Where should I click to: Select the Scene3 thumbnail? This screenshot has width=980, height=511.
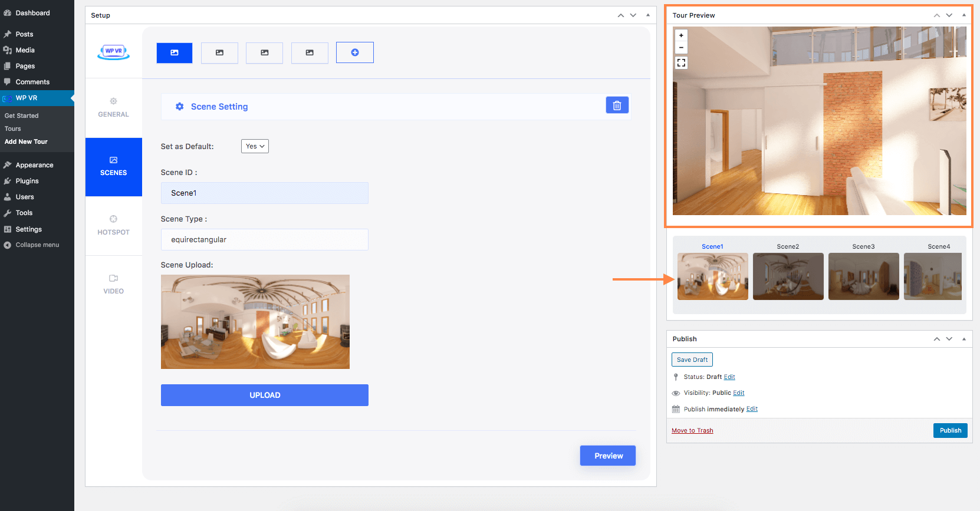click(x=864, y=276)
